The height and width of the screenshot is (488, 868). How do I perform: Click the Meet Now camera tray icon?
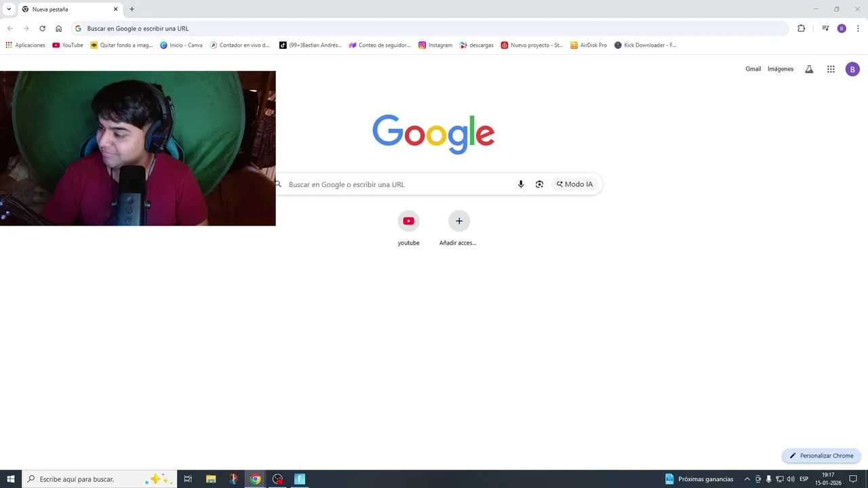(758, 479)
